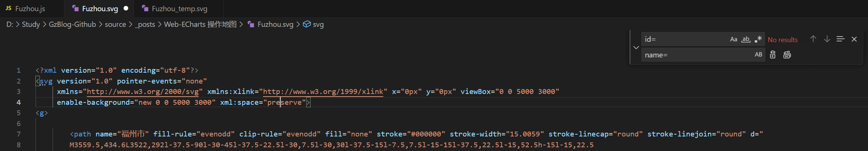The height and width of the screenshot is (151, 868).
Task: Click the Replace All icon
Action: coord(787,55)
